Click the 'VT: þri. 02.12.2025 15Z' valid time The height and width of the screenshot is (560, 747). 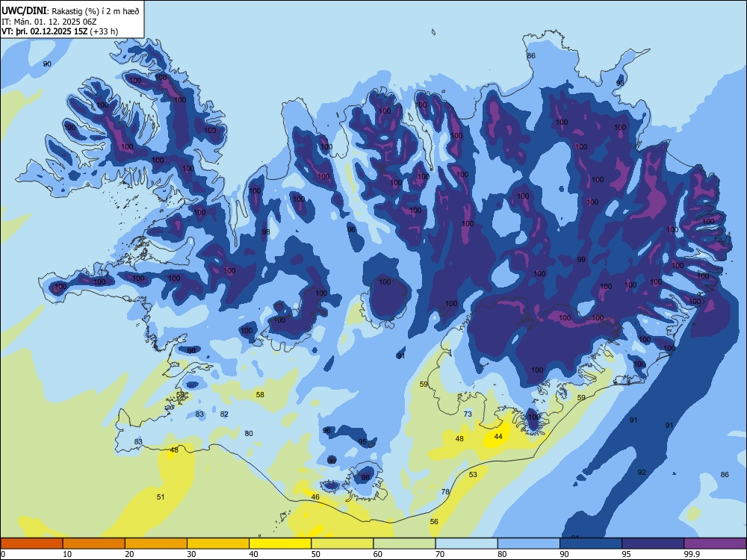[x=44, y=31]
